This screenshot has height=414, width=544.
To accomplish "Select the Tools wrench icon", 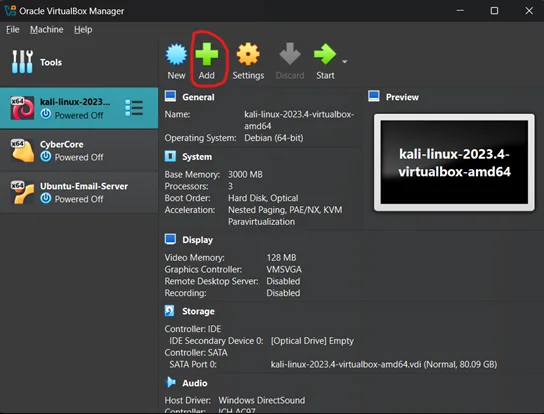I will tap(22, 62).
